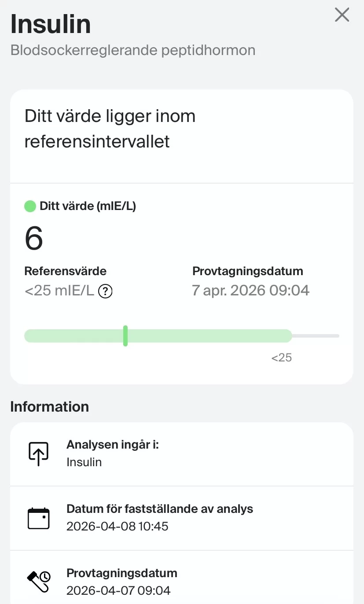Click the Information section heading
Screen dimensions: 364x604
[x=49, y=406]
